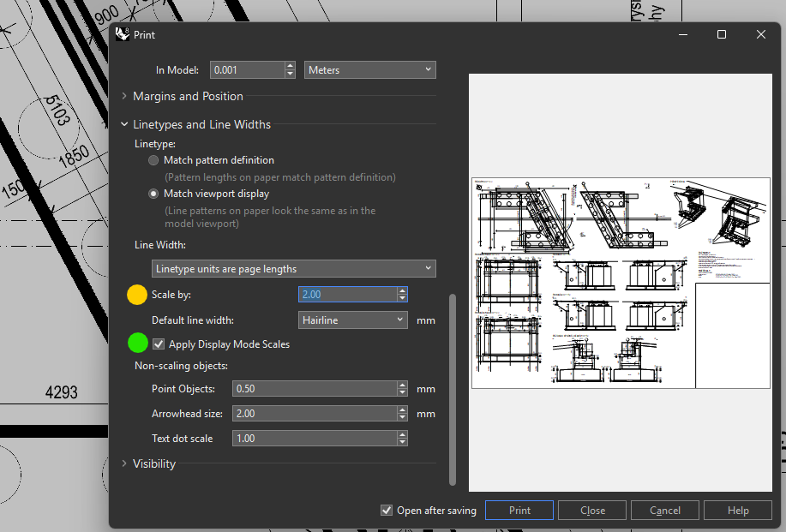786x532 pixels.
Task: Open the Meters units dropdown
Action: (370, 70)
